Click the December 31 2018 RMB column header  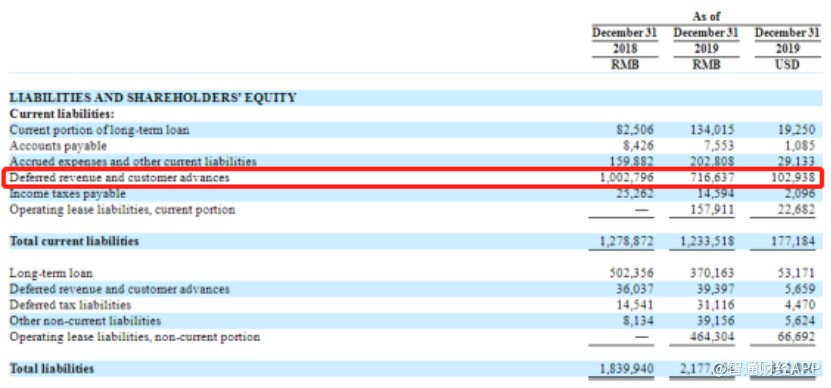(x=625, y=48)
